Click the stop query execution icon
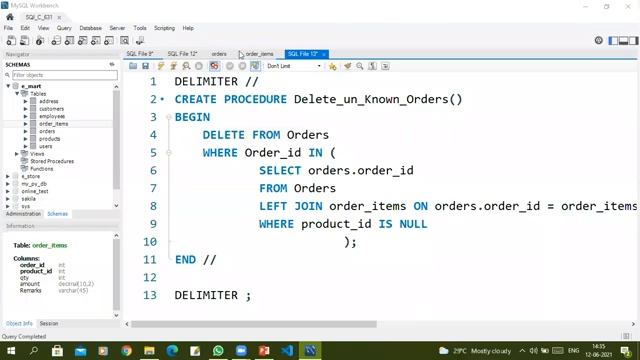This screenshot has height=360, width=640. coord(199,66)
